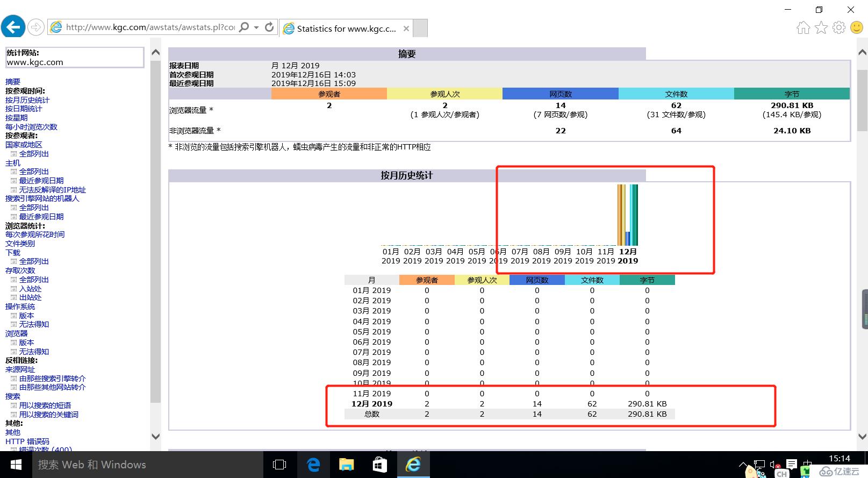Click the search magnifier in the address bar
The height and width of the screenshot is (478, 868).
coord(244,27)
